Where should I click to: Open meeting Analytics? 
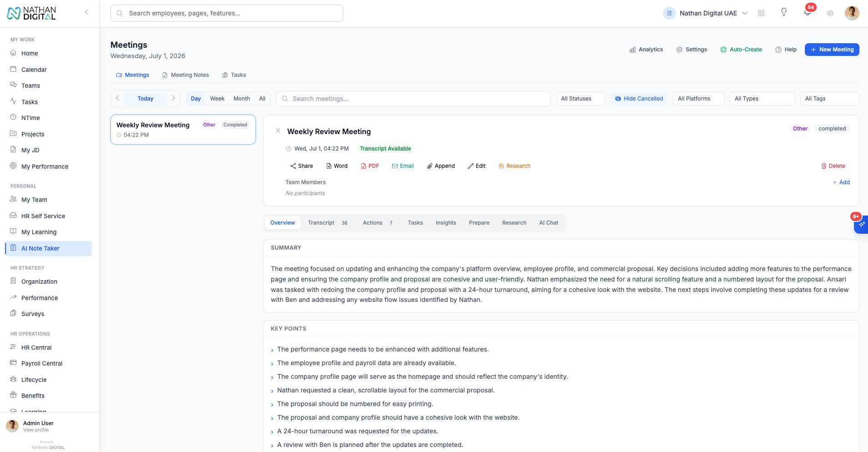point(646,50)
